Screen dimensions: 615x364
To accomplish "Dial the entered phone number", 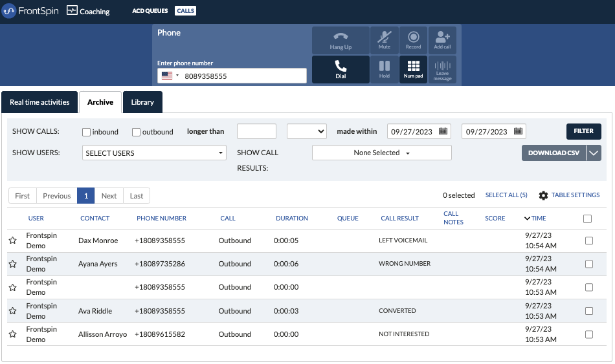I will click(x=341, y=69).
